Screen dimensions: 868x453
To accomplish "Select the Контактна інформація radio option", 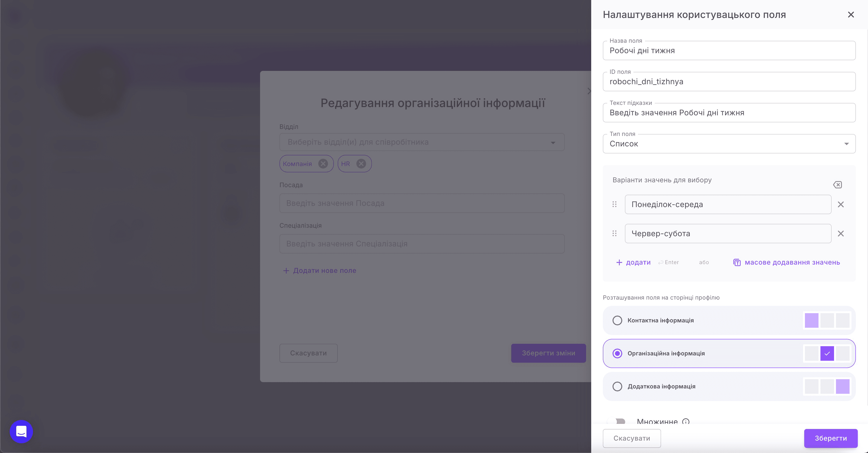I will point(617,320).
